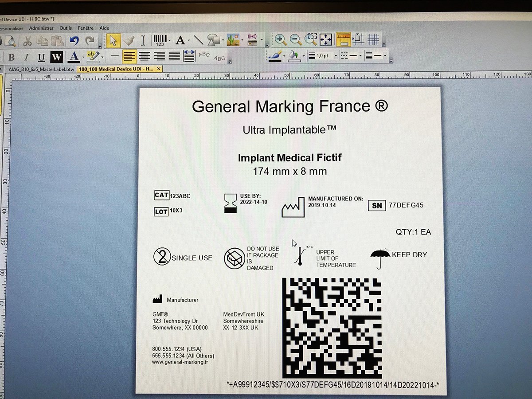
Task: Select the General Marking France title text
Action: [290, 106]
